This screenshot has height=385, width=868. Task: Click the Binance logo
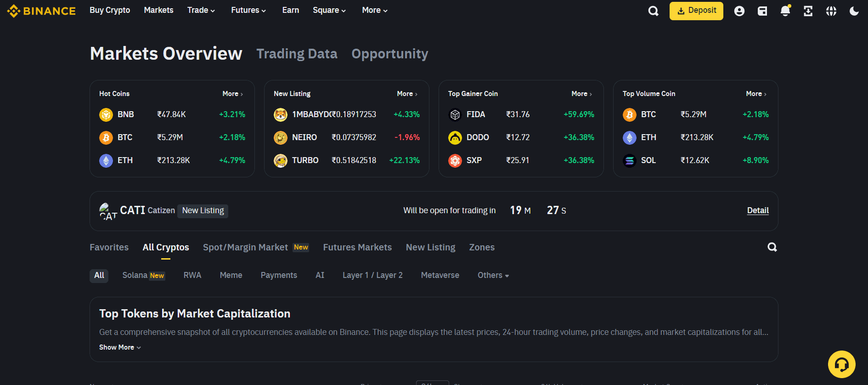(x=41, y=11)
